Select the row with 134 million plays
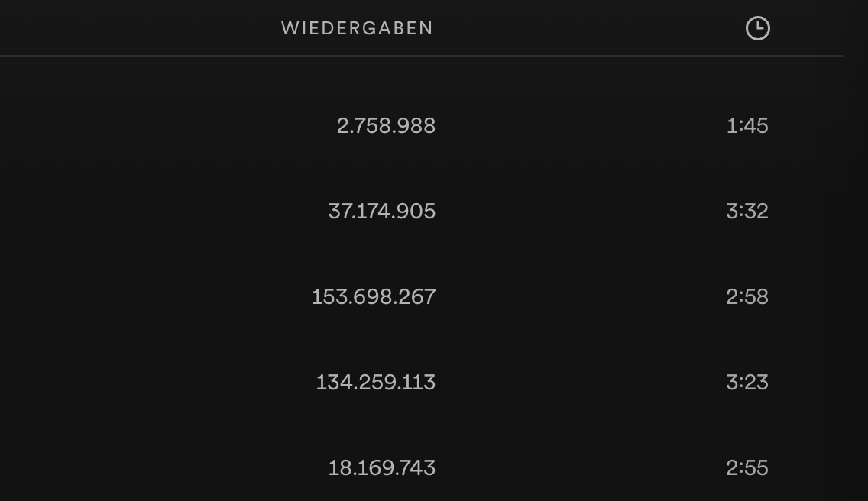The image size is (868, 501). point(375,382)
